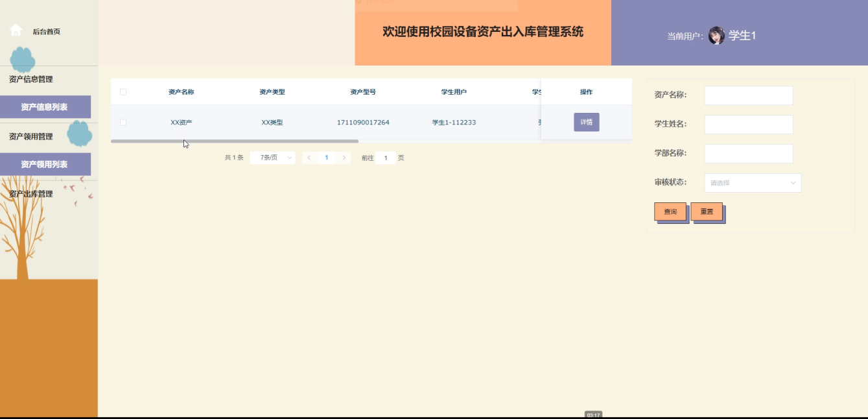This screenshot has width=868, height=419.
Task: Click the 重置 reset button
Action: (707, 211)
